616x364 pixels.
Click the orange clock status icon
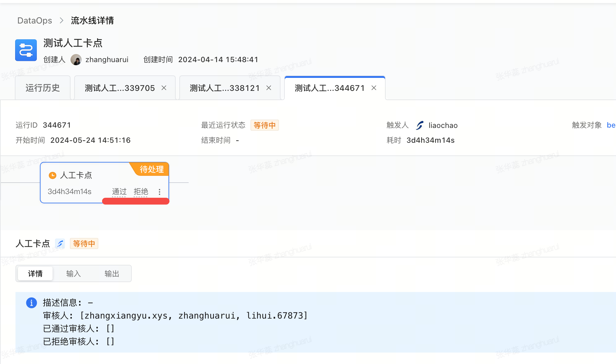pyautogui.click(x=53, y=176)
